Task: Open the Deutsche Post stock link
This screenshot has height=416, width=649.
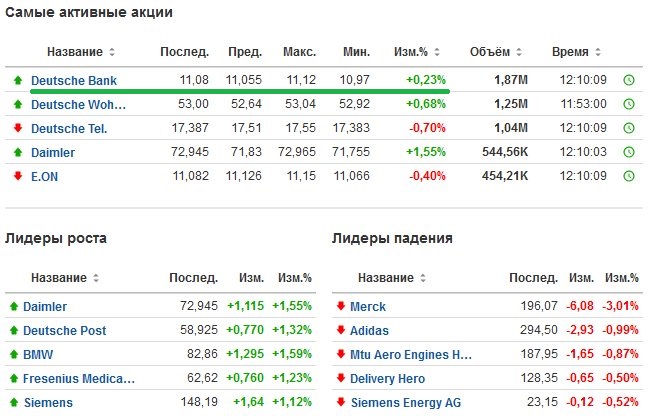Action: coord(65,330)
